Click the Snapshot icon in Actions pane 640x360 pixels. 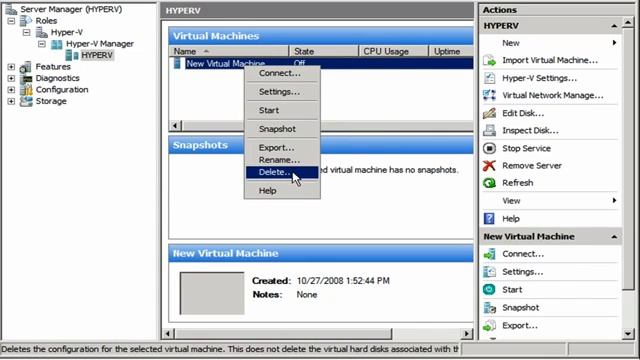click(x=489, y=307)
